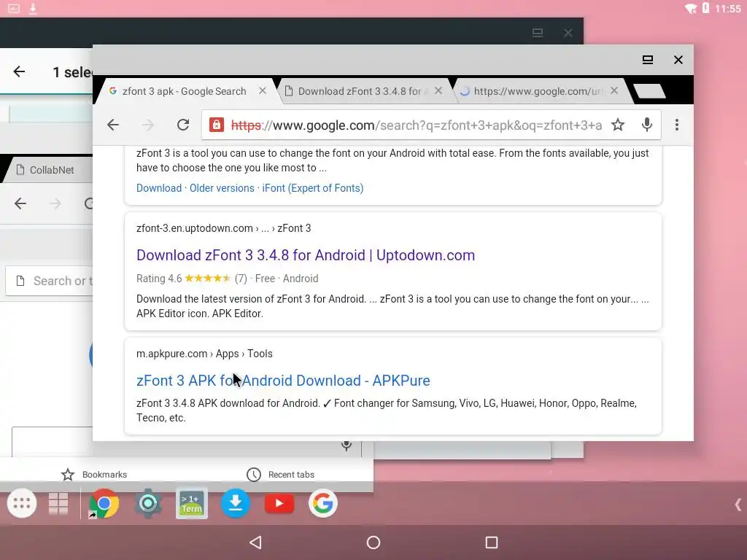Viewport: 747px width, 560px height.
Task: Tap Android Back navigation button
Action: click(x=256, y=542)
